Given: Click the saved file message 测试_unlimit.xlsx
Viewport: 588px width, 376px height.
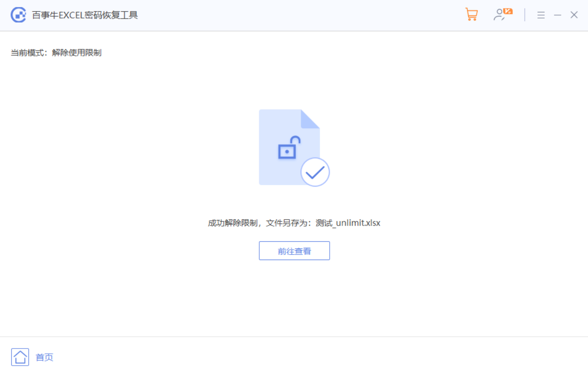Looking at the screenshot, I should point(294,223).
